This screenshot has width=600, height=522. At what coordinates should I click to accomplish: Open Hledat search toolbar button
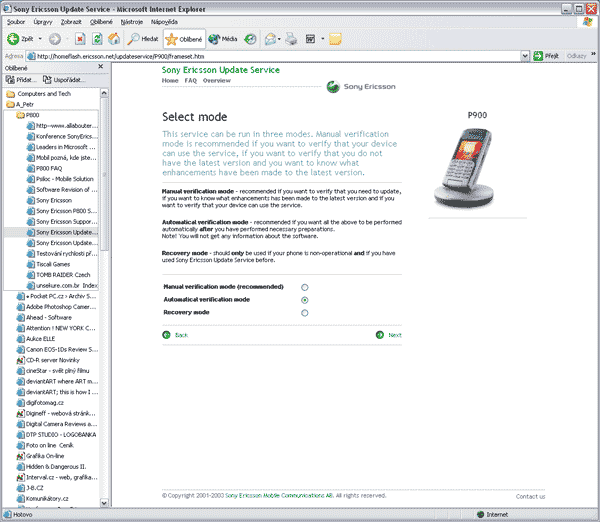[143, 39]
